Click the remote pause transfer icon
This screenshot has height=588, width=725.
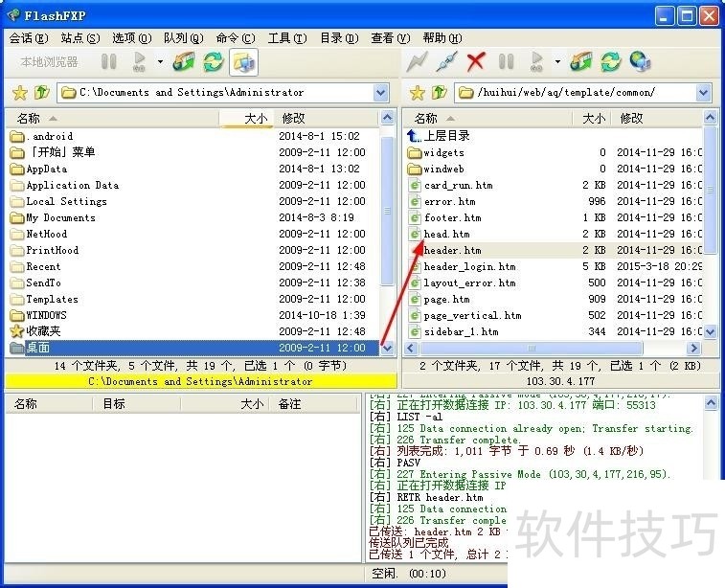click(507, 61)
